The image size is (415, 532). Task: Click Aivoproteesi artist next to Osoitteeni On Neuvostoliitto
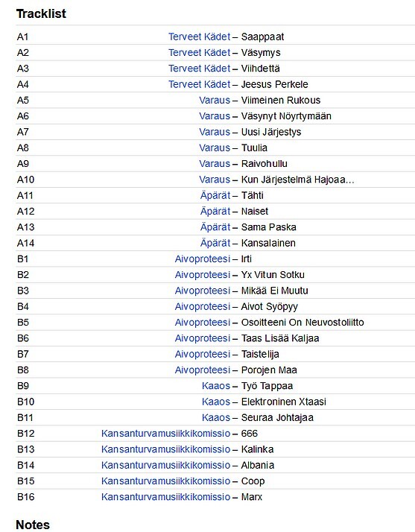(x=203, y=323)
